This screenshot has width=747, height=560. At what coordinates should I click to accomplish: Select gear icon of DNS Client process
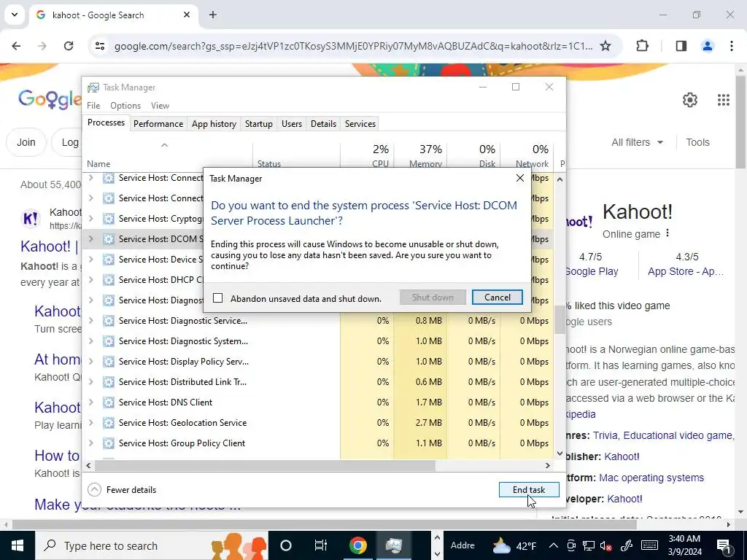coord(109,402)
